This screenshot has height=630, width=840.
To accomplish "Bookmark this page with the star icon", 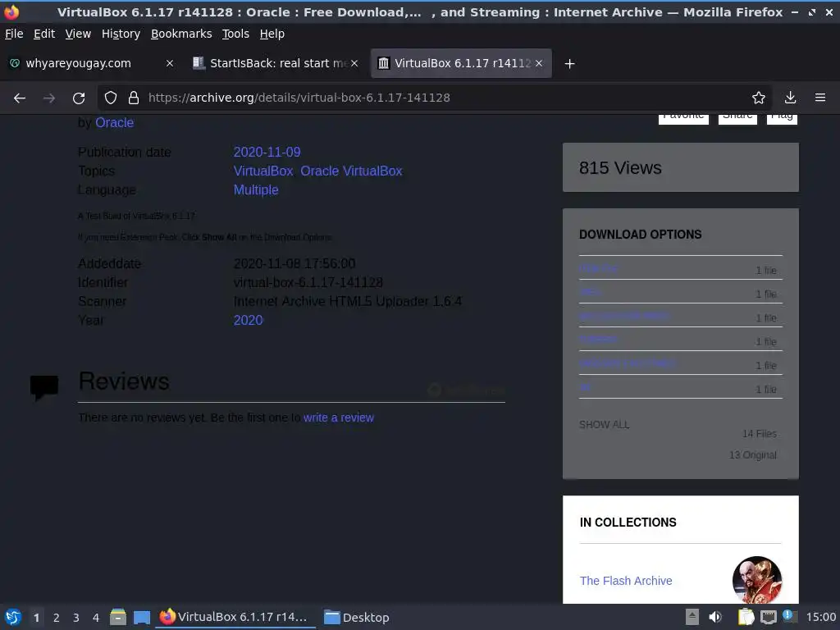I will coord(759,98).
